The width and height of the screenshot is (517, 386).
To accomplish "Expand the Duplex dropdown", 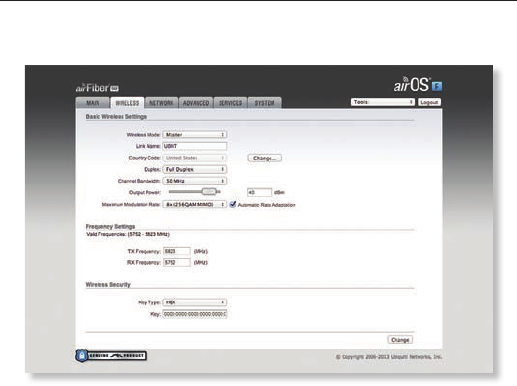I will tap(195, 169).
